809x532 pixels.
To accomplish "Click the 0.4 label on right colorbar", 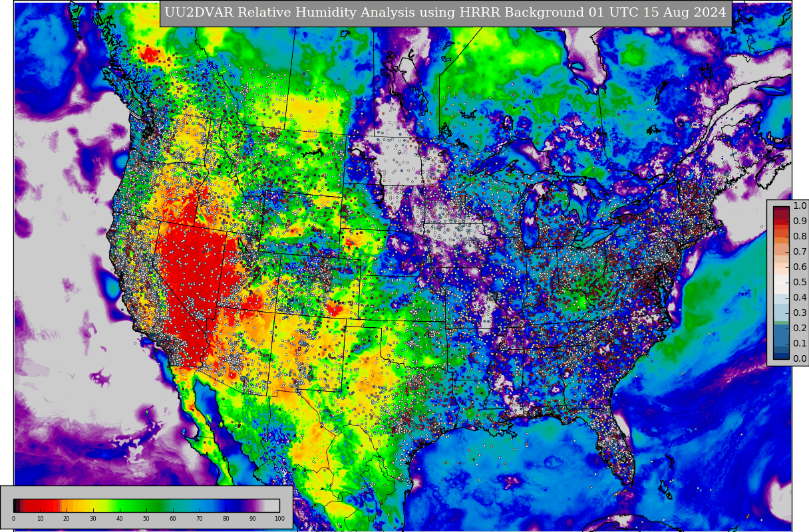I will tap(800, 297).
